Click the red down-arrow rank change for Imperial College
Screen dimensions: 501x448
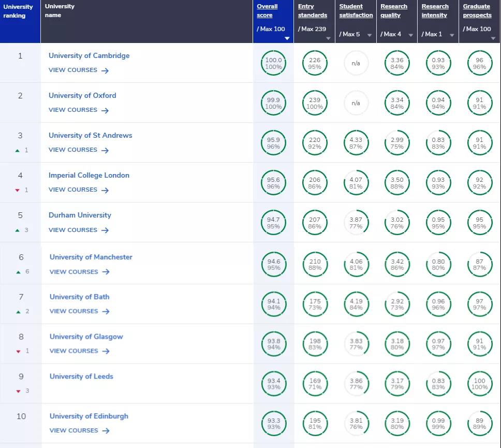[x=18, y=190]
